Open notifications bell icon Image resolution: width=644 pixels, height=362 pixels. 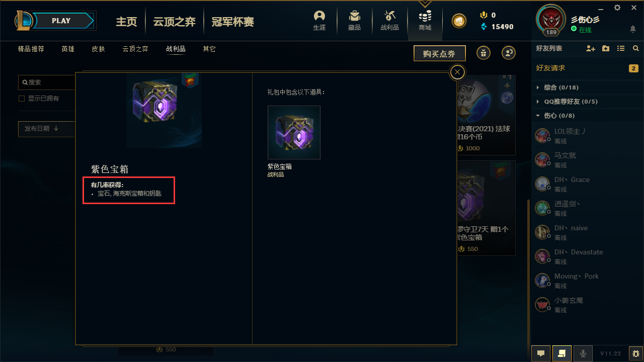point(633,30)
